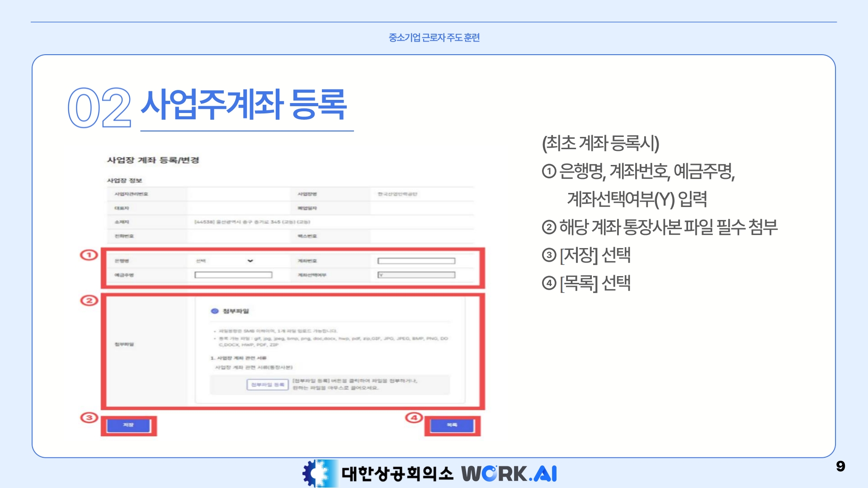Click the WORK.AI logo in footer
This screenshot has width=868, height=488.
tap(509, 474)
